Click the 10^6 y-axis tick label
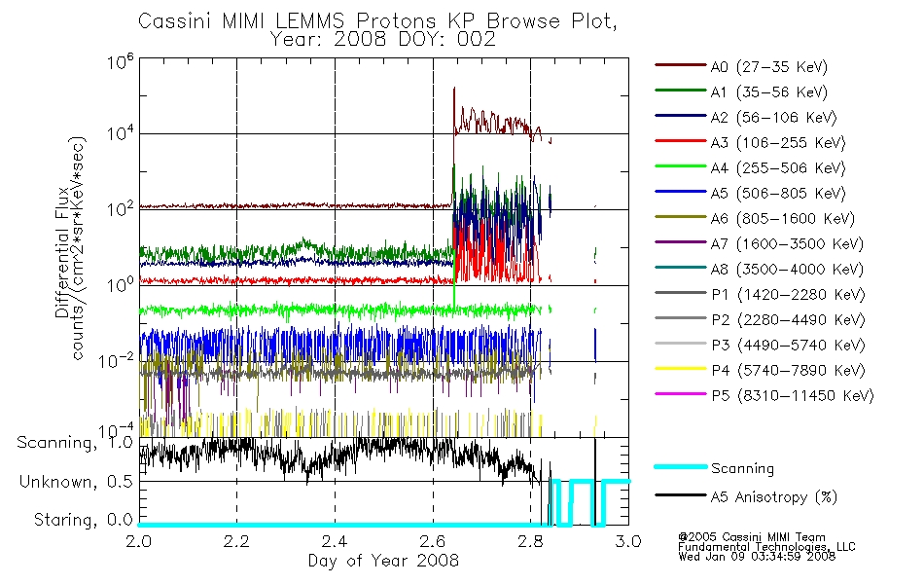Screen dimensions: 924x584 click(120, 61)
